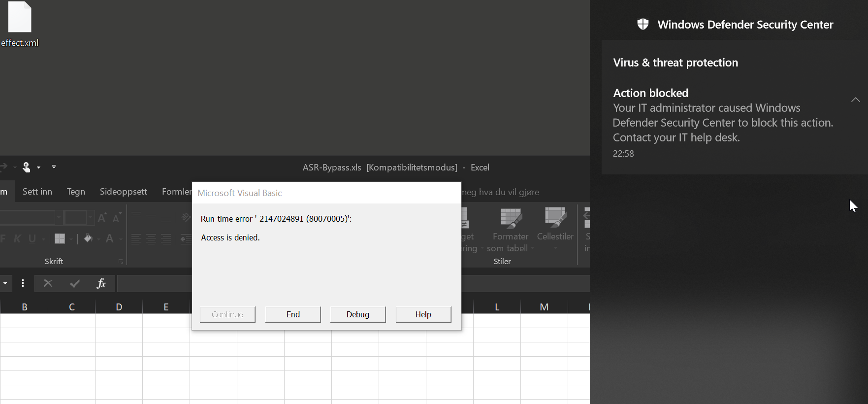Click Help in the run-time error dialog
The height and width of the screenshot is (404, 868).
(423, 314)
